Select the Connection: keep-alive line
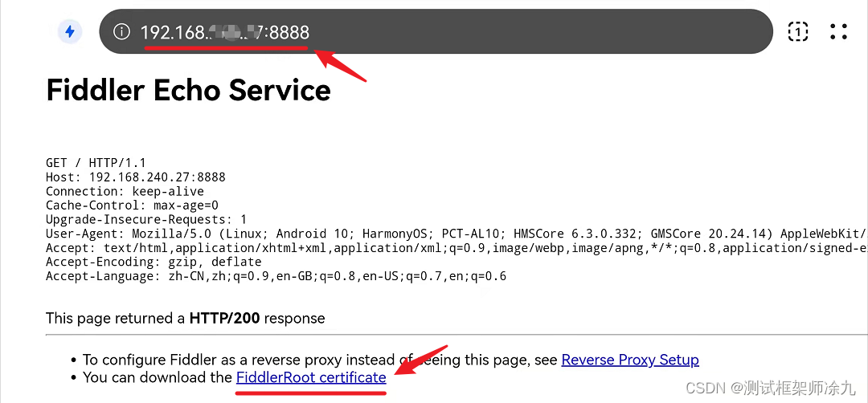Image resolution: width=868 pixels, height=403 pixels. click(125, 192)
